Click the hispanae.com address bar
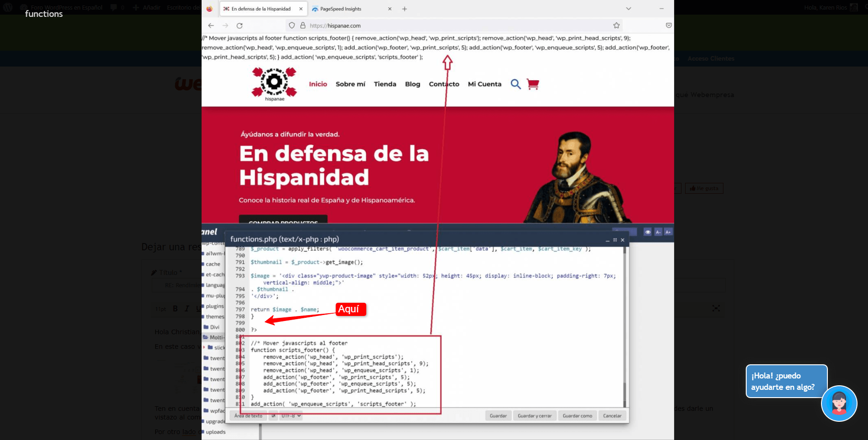 click(x=454, y=26)
